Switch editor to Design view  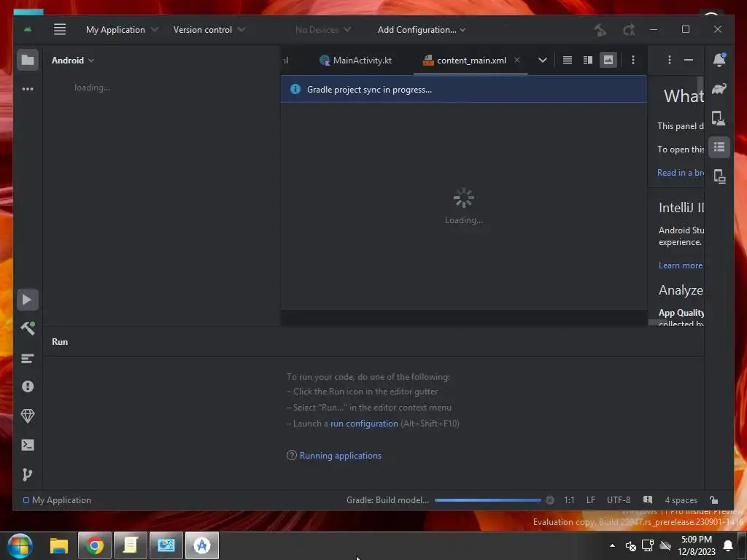pos(608,60)
